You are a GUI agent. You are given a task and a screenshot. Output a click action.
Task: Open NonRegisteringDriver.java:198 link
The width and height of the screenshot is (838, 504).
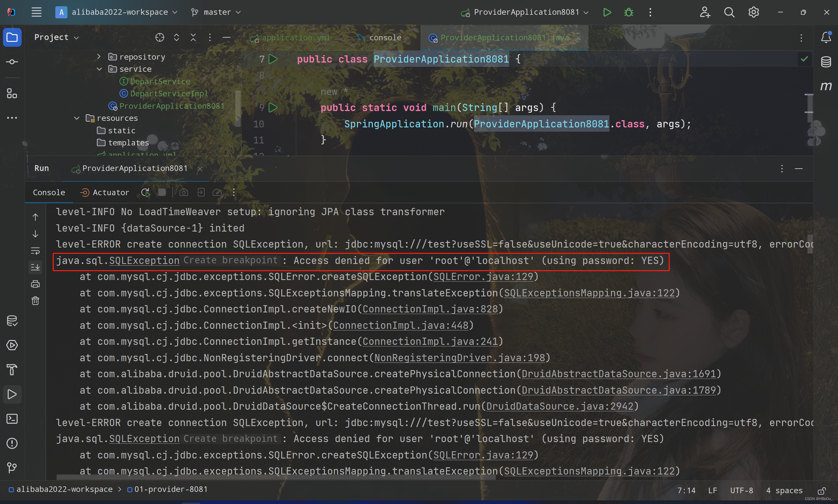click(459, 358)
